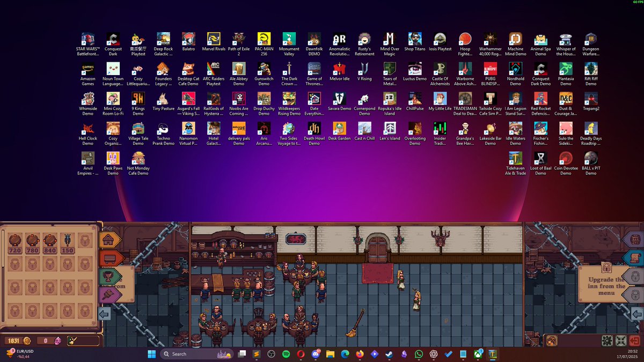The image size is (644, 362).
Task: Open the Castle Of Alchemists shortcut
Action: pyautogui.click(x=440, y=73)
